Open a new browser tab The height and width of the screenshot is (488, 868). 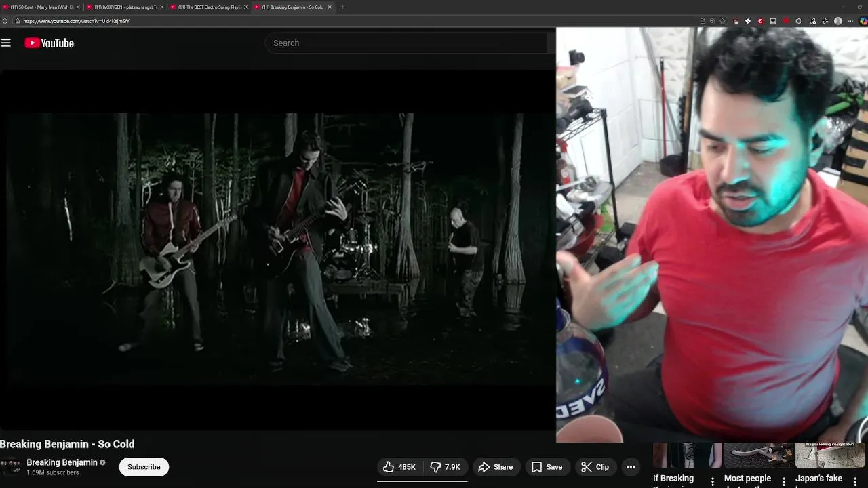point(342,7)
